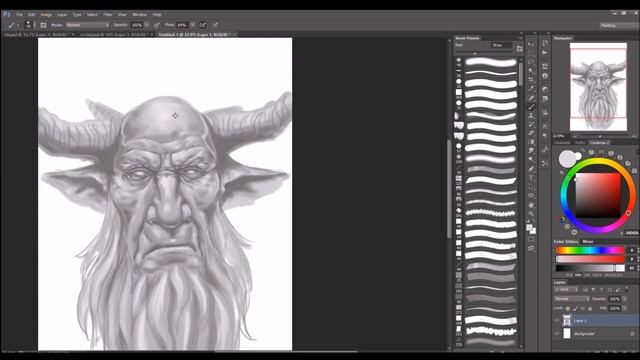This screenshot has height=360, width=640.
Task: Toggle the layer filtering switch
Action: (x=626, y=289)
